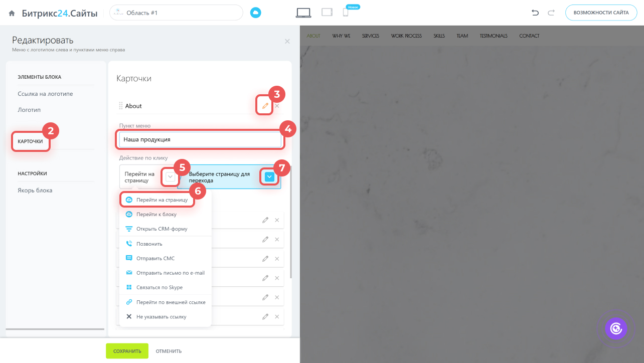Choose Открыть CRM-форму from menu
The width and height of the screenshot is (644, 363).
click(x=162, y=229)
